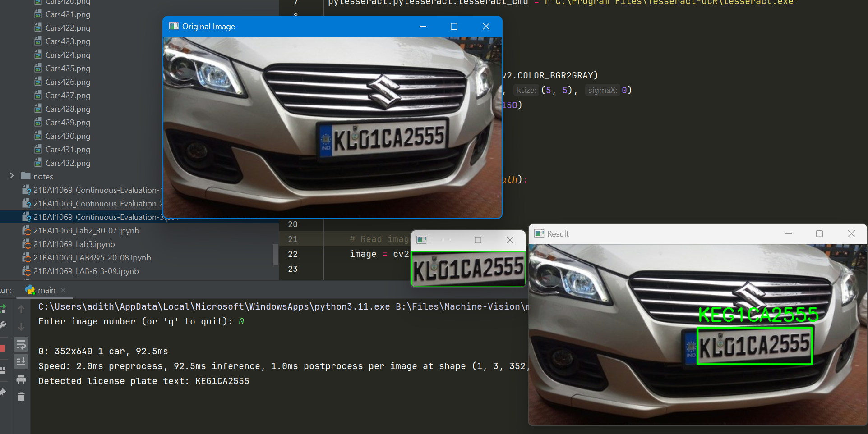868x434 pixels.
Task: Open the Run panel layout icon
Action: click(x=3, y=370)
